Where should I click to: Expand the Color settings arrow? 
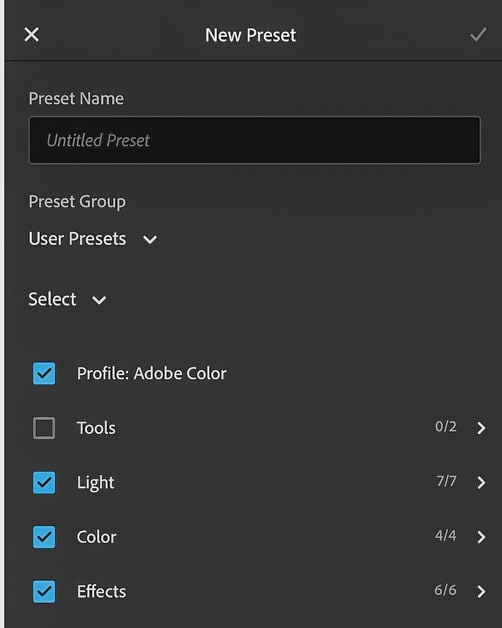tap(481, 537)
